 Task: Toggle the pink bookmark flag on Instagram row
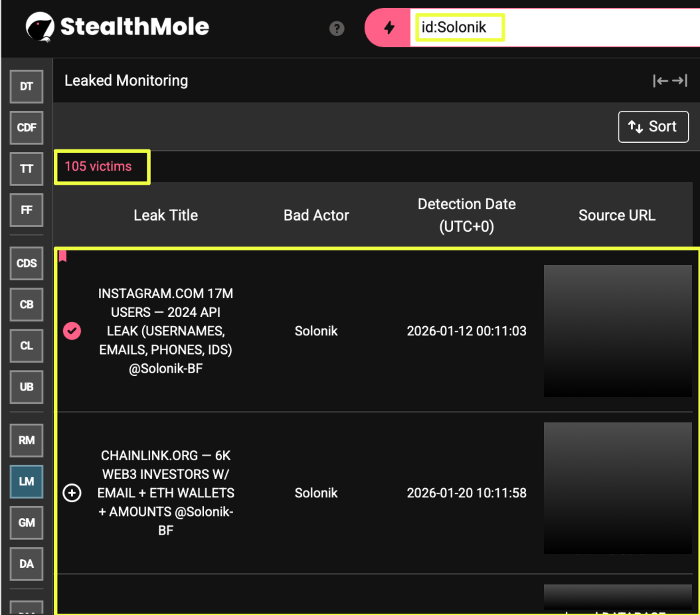62,256
